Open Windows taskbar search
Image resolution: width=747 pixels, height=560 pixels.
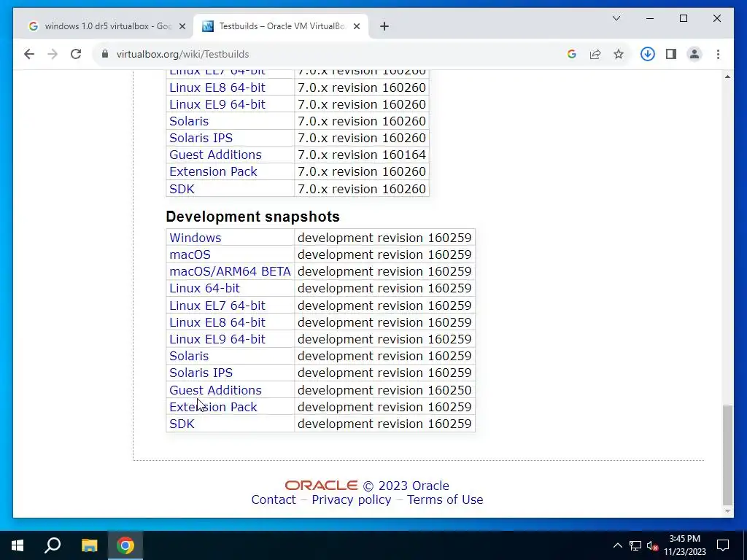[53, 545]
